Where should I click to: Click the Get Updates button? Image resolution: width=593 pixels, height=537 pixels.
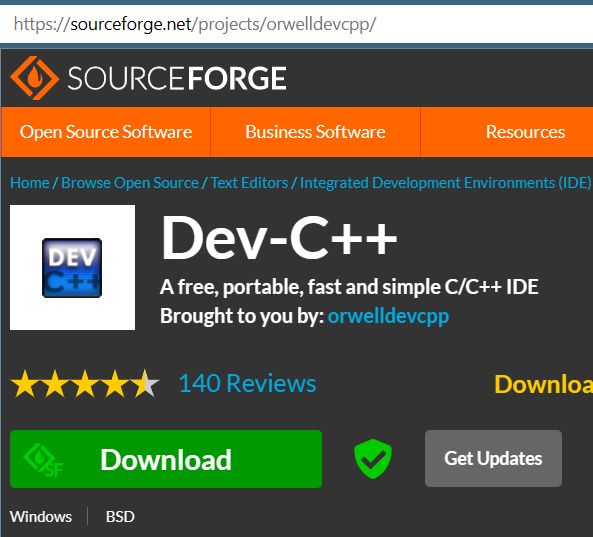pos(493,458)
